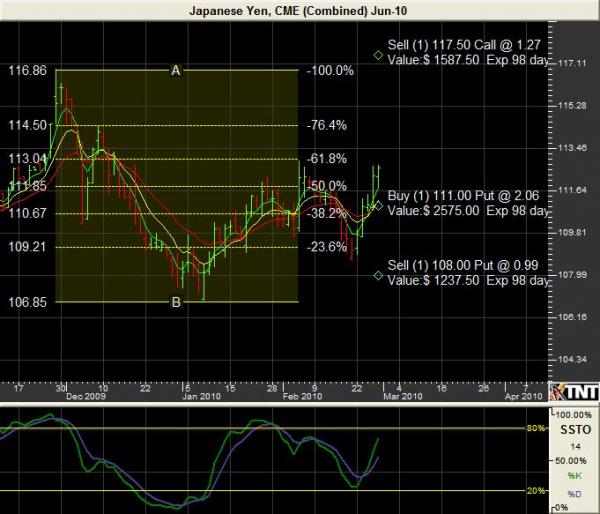This screenshot has width=600, height=514.
Task: Select the 61.8% Fibonacci retracement label
Action: point(327,158)
